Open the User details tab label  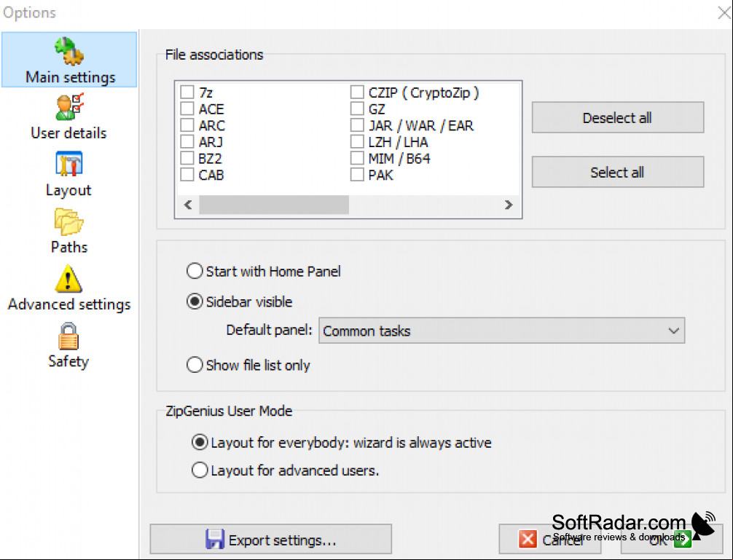point(68,133)
